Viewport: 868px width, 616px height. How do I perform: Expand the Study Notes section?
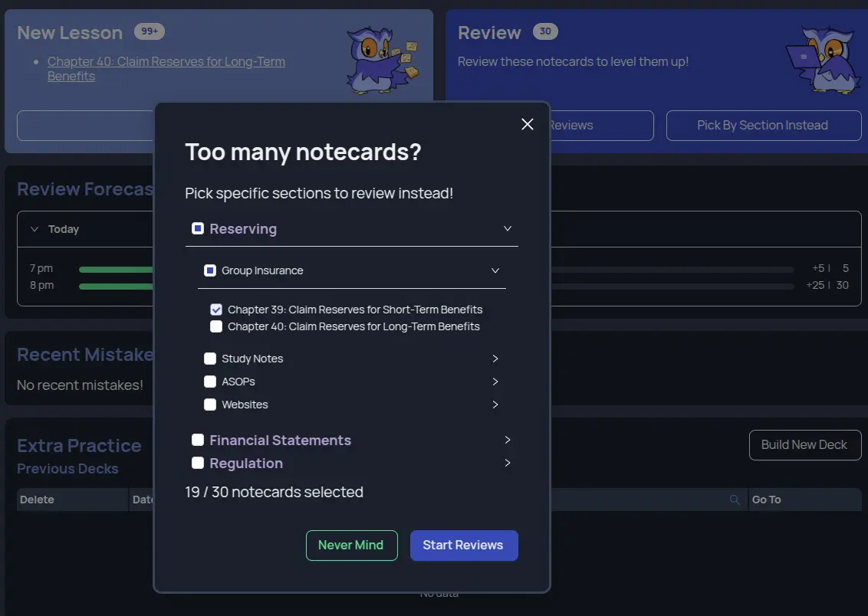pos(495,358)
